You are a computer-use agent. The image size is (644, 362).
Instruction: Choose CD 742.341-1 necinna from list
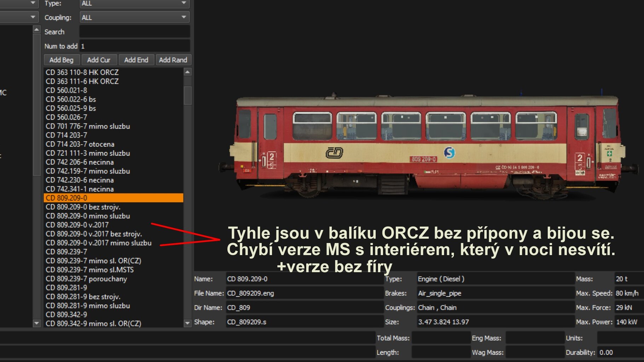coord(80,189)
